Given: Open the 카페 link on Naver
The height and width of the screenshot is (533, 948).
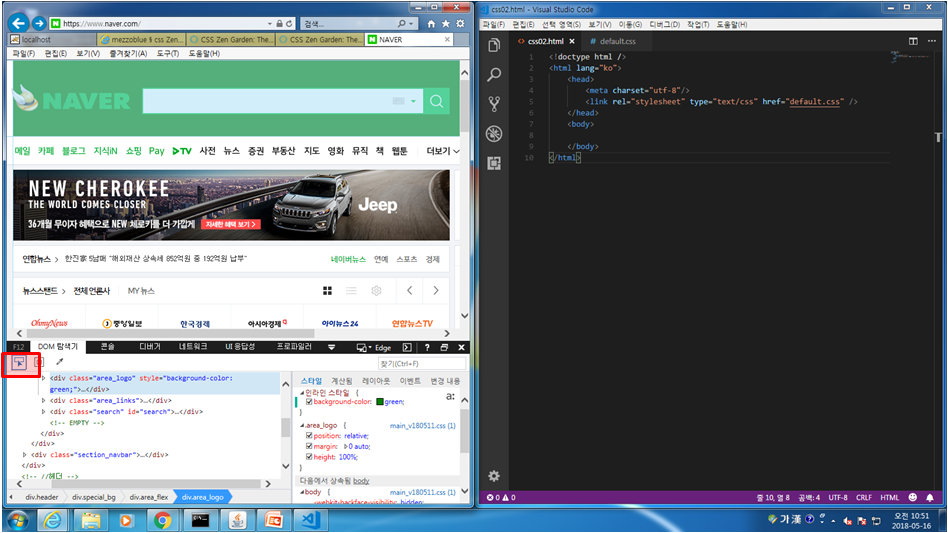Looking at the screenshot, I should (x=46, y=151).
